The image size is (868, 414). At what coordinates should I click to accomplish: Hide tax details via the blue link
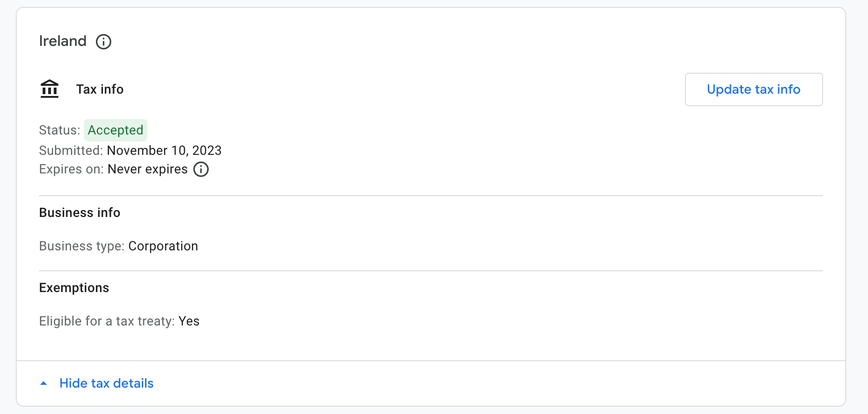(106, 383)
